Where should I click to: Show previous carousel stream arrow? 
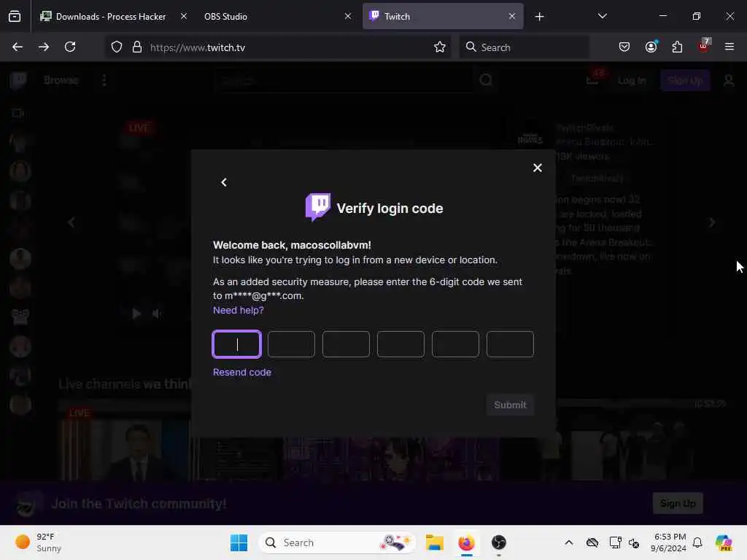click(x=71, y=222)
